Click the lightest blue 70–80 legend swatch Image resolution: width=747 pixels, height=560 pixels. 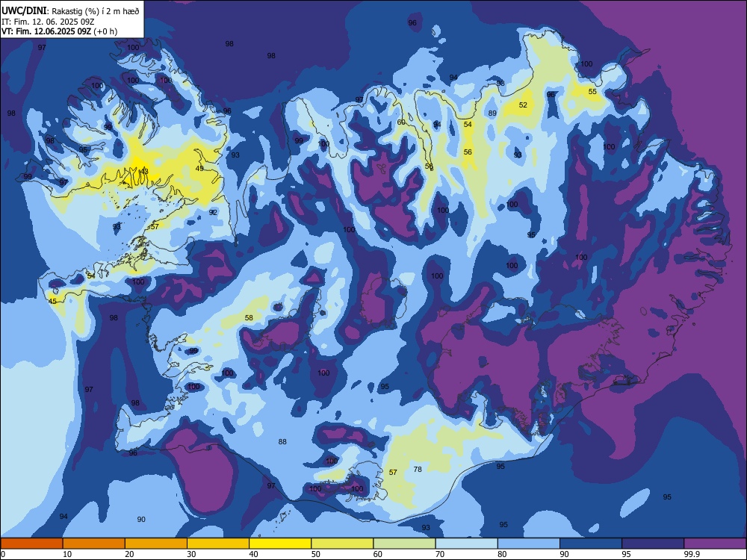(466, 544)
